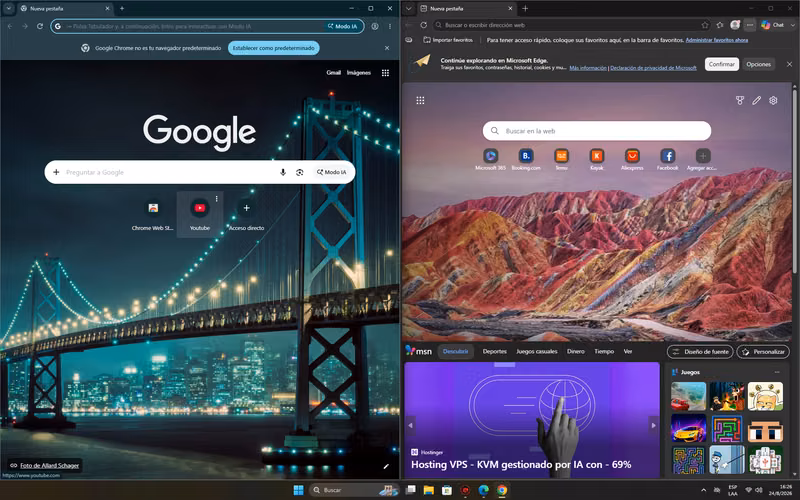
Task: Click the Personalizar button
Action: click(x=763, y=352)
